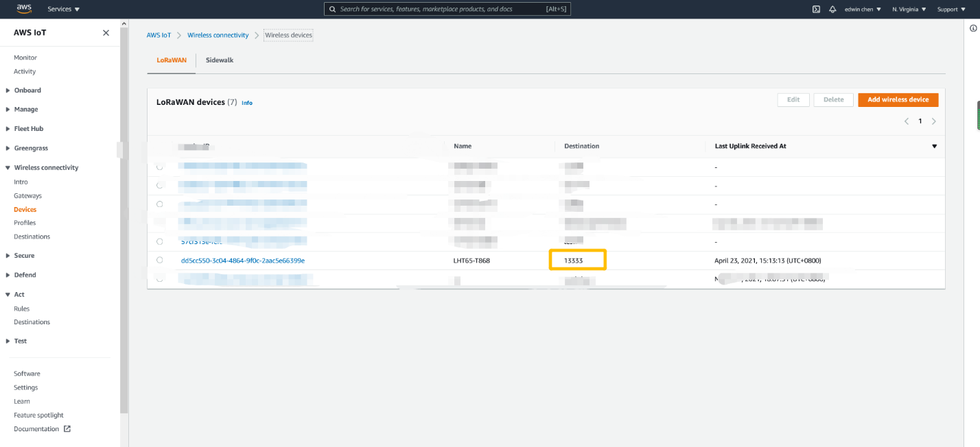
Task: Click the Destination column header
Action: tap(581, 146)
